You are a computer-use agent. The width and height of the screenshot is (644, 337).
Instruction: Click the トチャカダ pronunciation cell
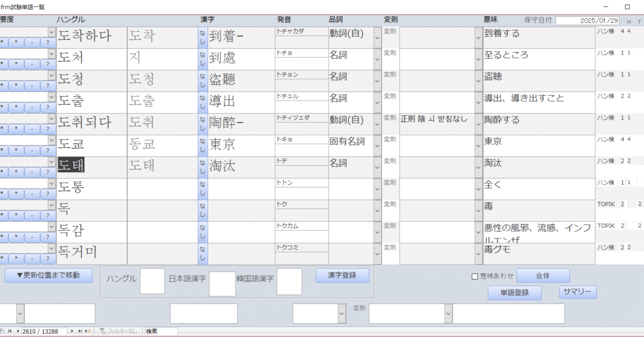coord(301,31)
